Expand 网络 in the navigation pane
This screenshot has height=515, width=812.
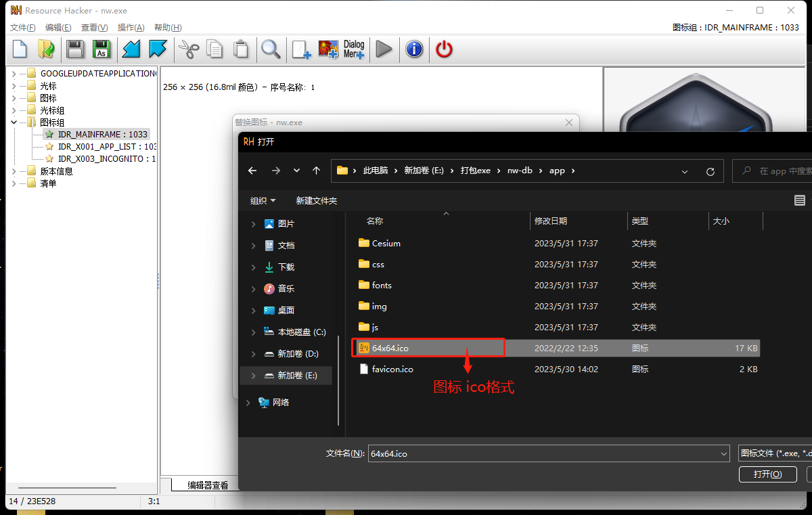(x=248, y=402)
